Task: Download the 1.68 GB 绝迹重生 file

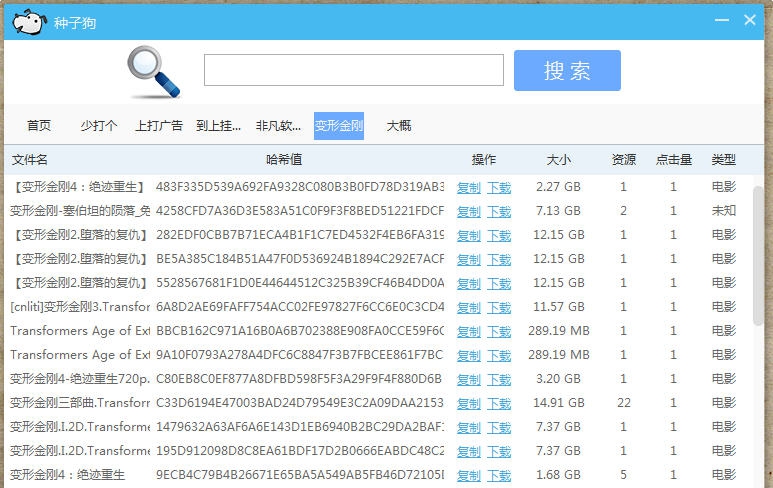Action: pos(499,476)
